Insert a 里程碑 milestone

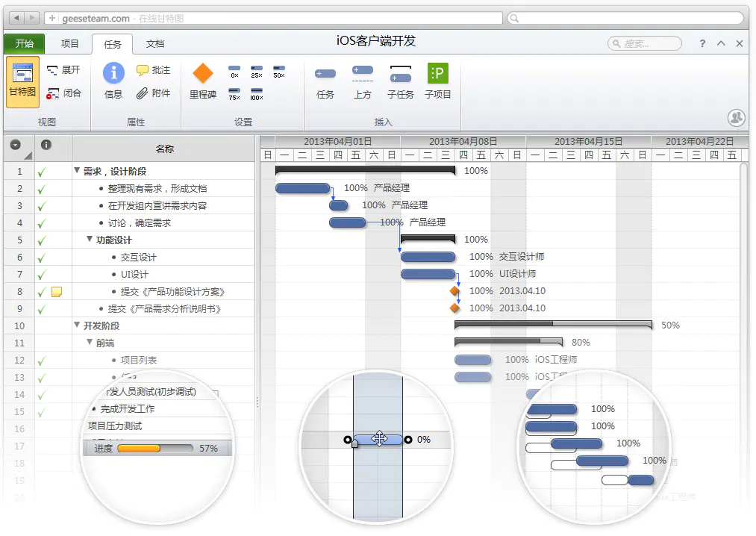(x=203, y=81)
